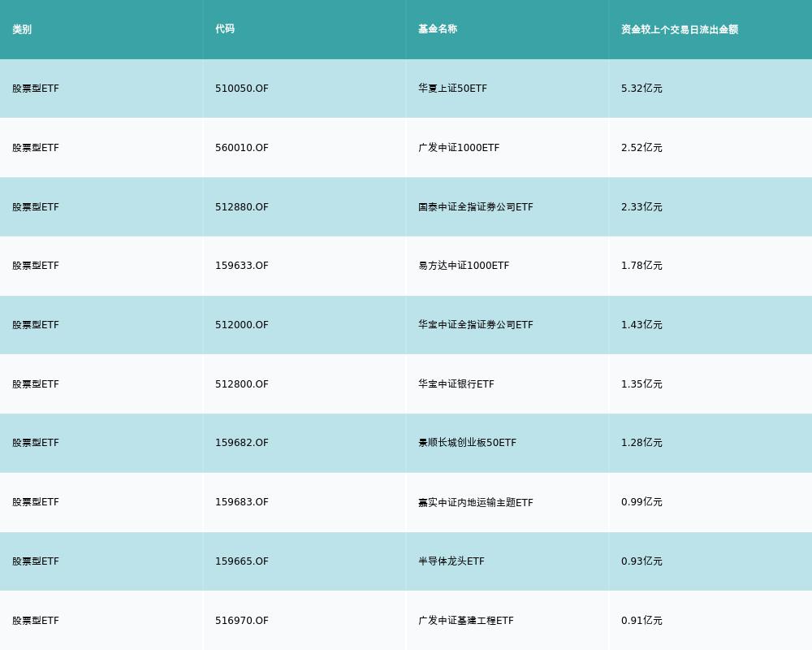
Task: Click the 2.33亿元 outflow value
Action: [641, 207]
